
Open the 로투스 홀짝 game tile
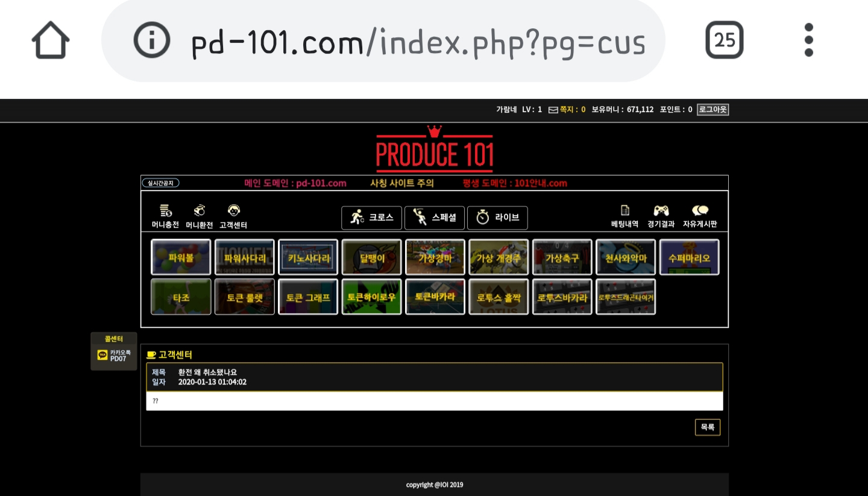point(499,297)
